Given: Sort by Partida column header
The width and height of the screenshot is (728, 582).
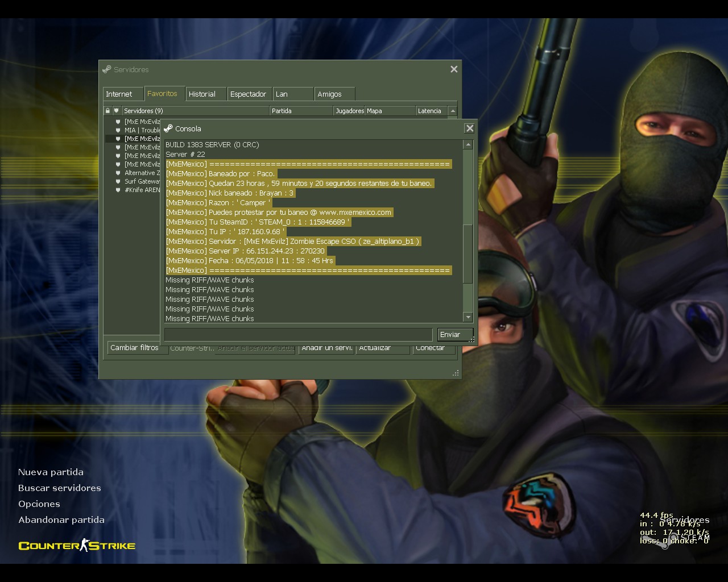Looking at the screenshot, I should (301, 111).
